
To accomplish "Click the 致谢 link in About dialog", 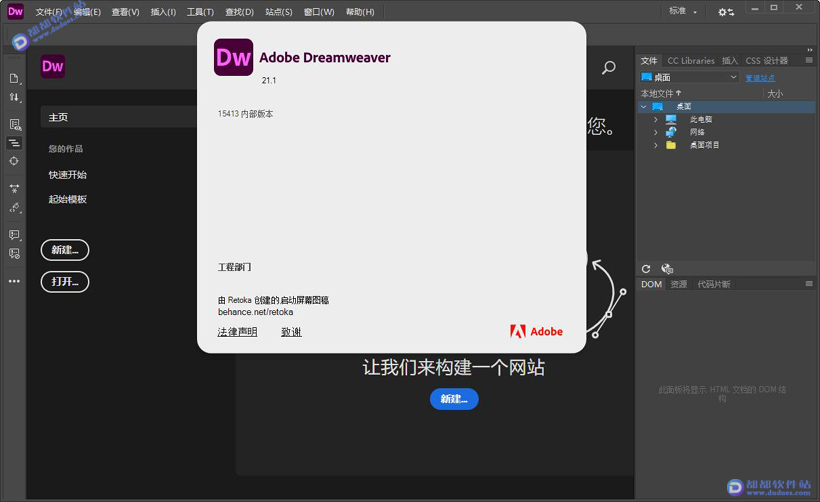I will (x=291, y=332).
